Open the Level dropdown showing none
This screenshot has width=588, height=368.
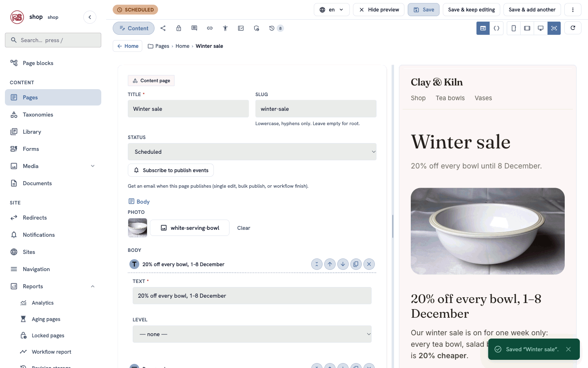(x=252, y=334)
